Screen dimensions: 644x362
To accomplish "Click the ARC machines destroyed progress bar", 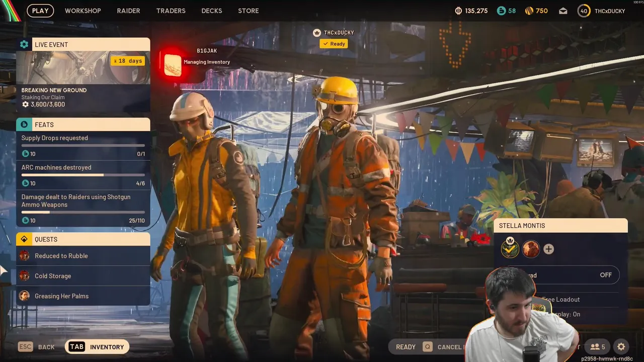I will pos(83,175).
